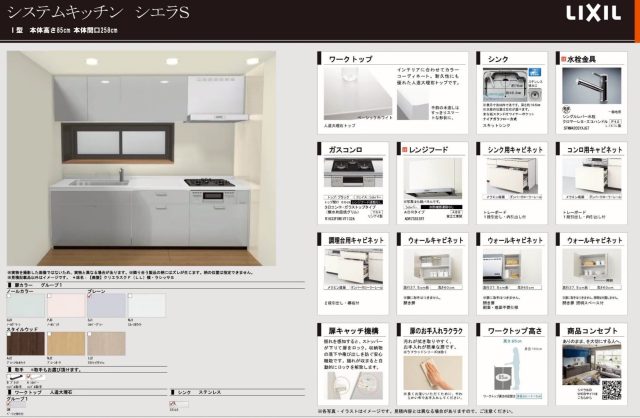Click red square marker beside レンジフード heading

click(405, 150)
